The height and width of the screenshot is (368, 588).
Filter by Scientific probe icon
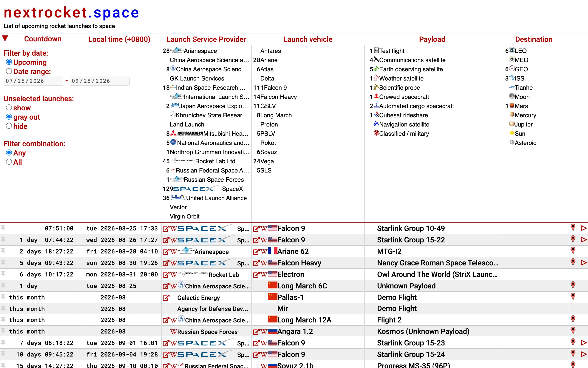376,87
